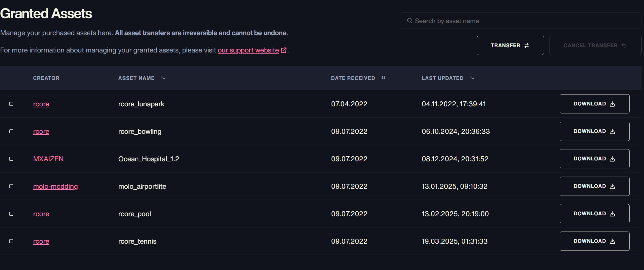
Task: Click the Cancel Transfer button
Action: pos(595,45)
